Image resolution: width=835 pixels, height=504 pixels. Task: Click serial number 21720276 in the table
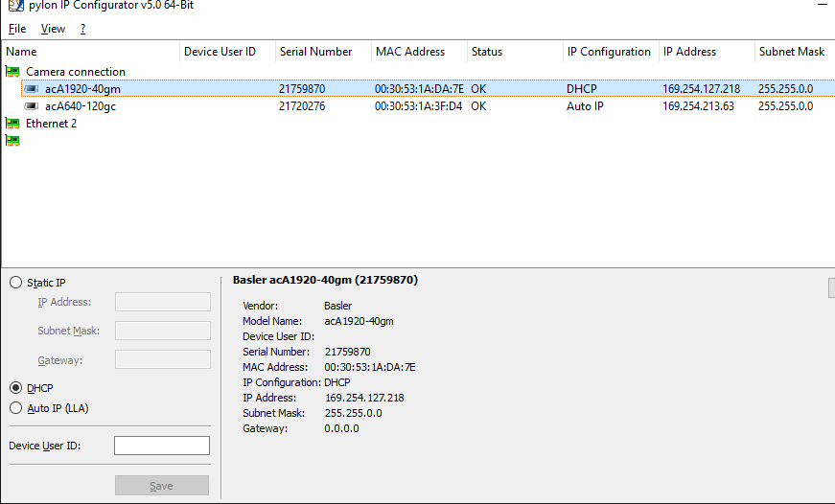(x=302, y=106)
